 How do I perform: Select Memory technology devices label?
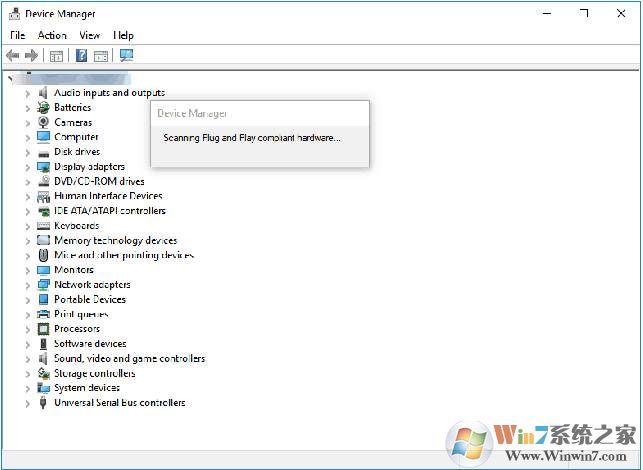click(x=116, y=240)
